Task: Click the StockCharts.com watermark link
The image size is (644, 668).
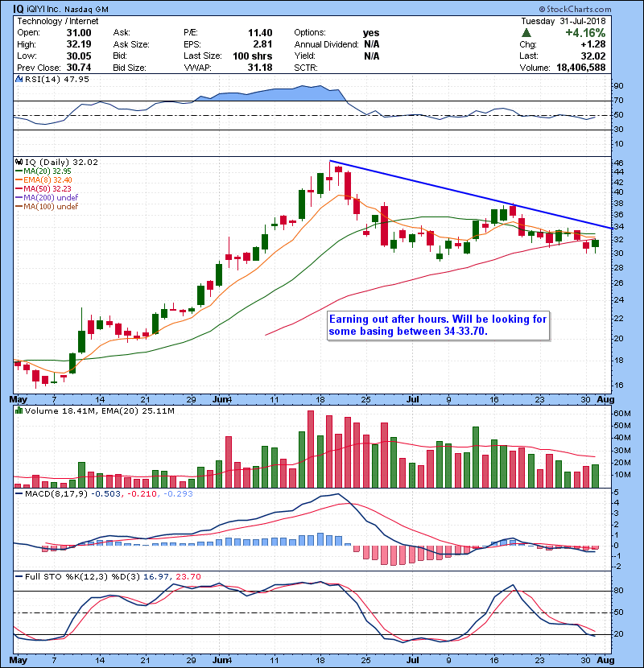Action: (x=575, y=9)
